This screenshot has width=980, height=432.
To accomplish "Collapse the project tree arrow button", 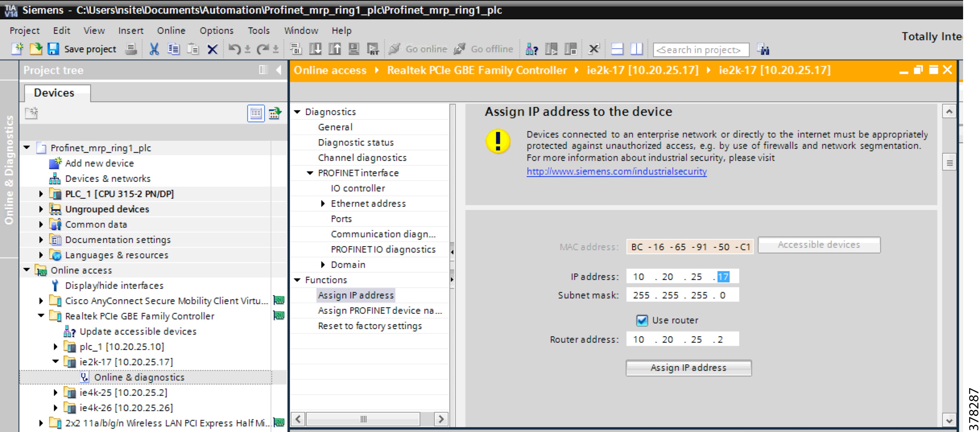I will tap(279, 70).
